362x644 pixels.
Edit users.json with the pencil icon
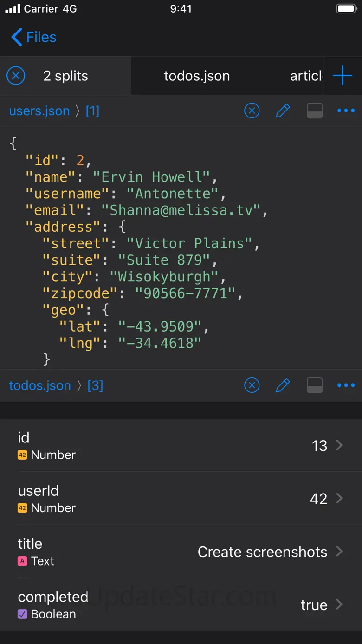pyautogui.click(x=283, y=111)
